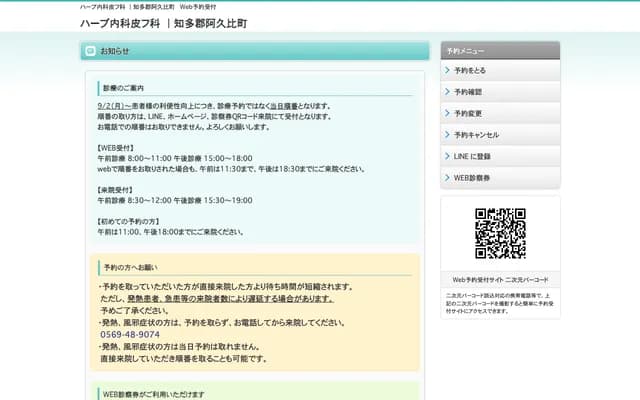Viewport: 640px width, 400px height.
Task: Choose 予約変更 from the sidebar menu
Action: (468, 113)
